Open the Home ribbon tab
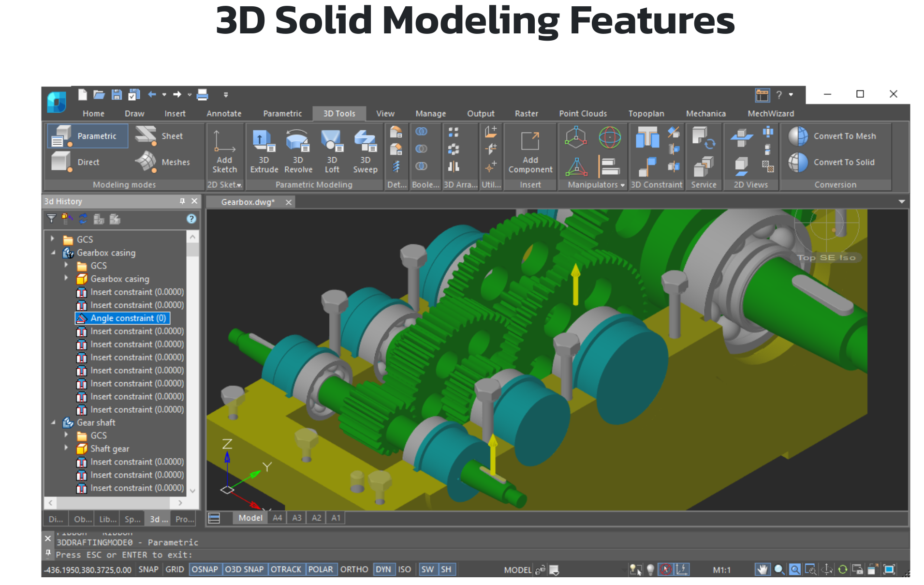924x585 pixels. (x=93, y=113)
